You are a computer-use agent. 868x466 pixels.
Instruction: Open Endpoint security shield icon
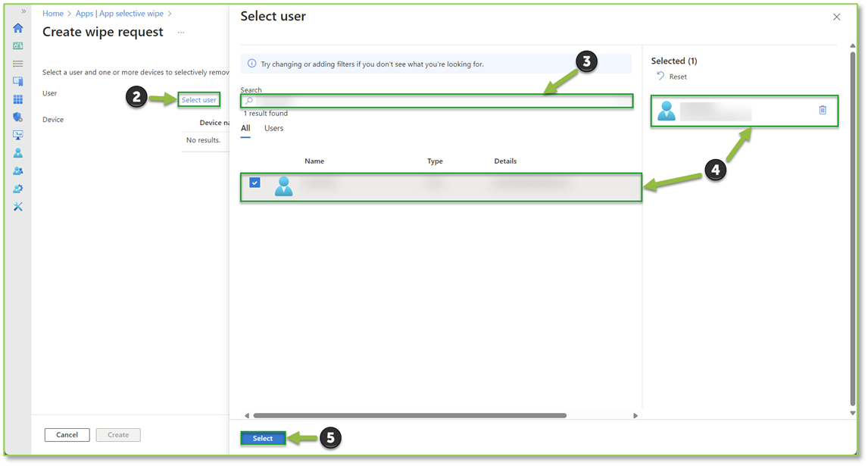click(x=17, y=117)
